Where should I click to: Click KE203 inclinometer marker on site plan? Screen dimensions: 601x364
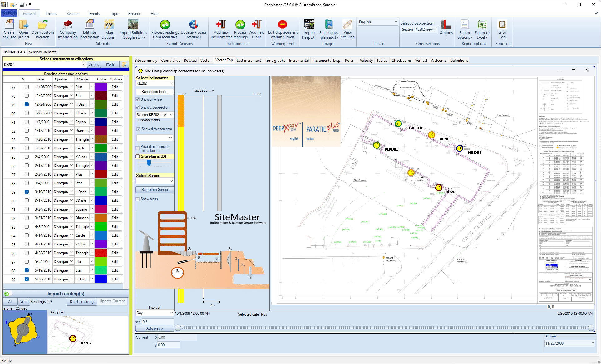[x=431, y=135]
